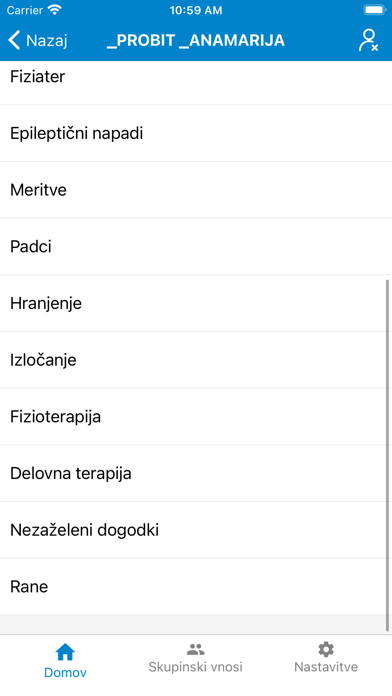This screenshot has height=696, width=392.
Task: Choose Fizioterapija from the list
Action: pos(196,417)
